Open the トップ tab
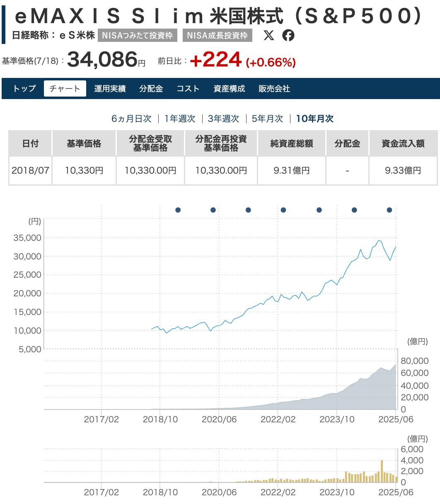This screenshot has height=504, width=440. click(x=24, y=88)
